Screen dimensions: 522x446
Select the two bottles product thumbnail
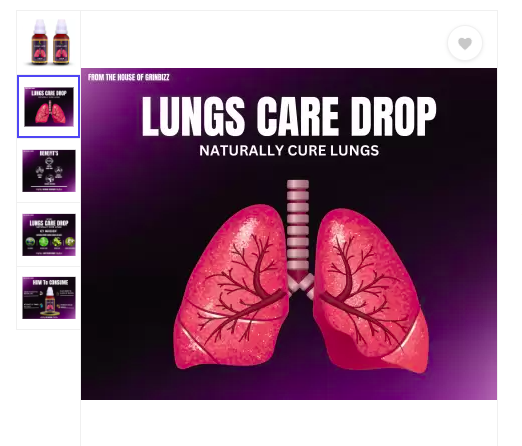tap(49, 42)
